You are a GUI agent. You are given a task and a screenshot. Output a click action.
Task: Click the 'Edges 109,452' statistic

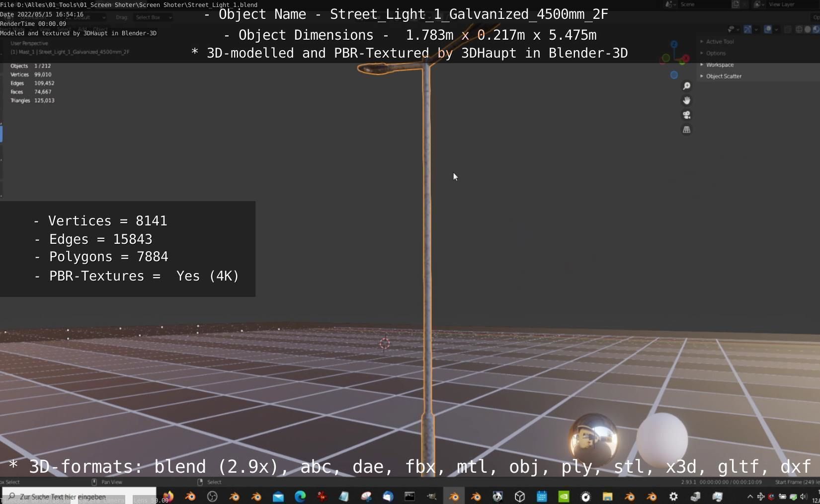coord(32,83)
